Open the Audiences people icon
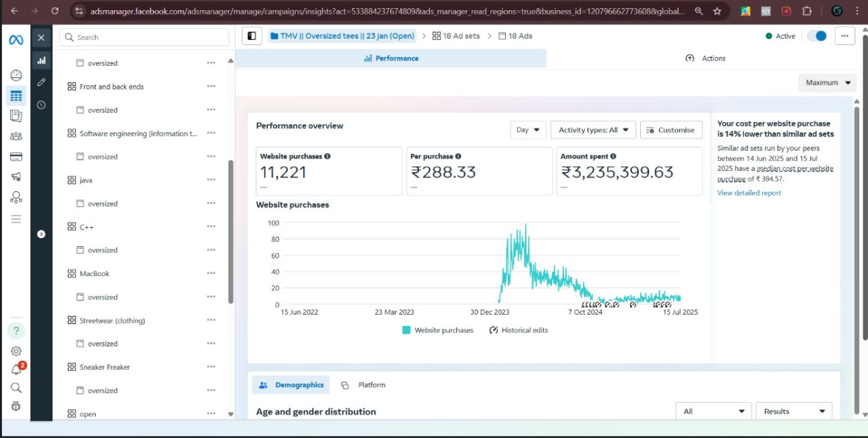 [x=16, y=136]
